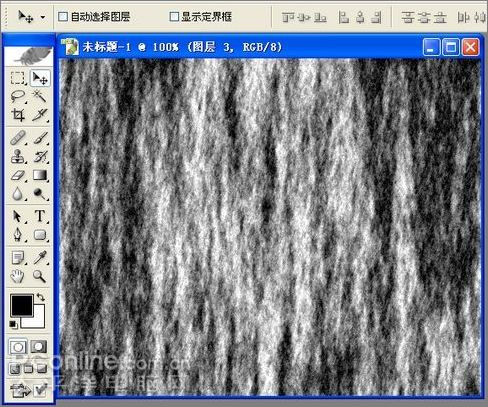Image resolution: width=488 pixels, height=407 pixels.
Task: Align right edges in the options bar
Action: [x=376, y=17]
